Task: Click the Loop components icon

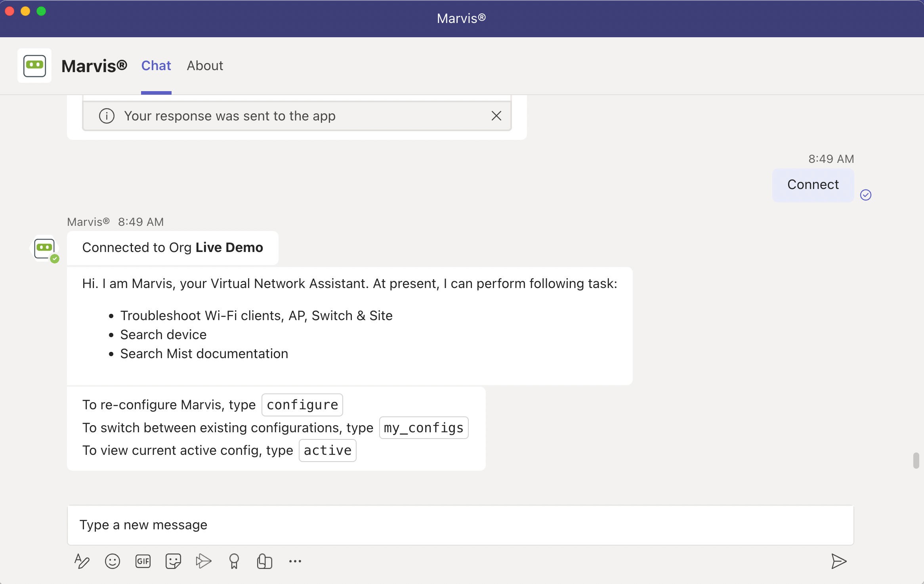Action: [264, 561]
